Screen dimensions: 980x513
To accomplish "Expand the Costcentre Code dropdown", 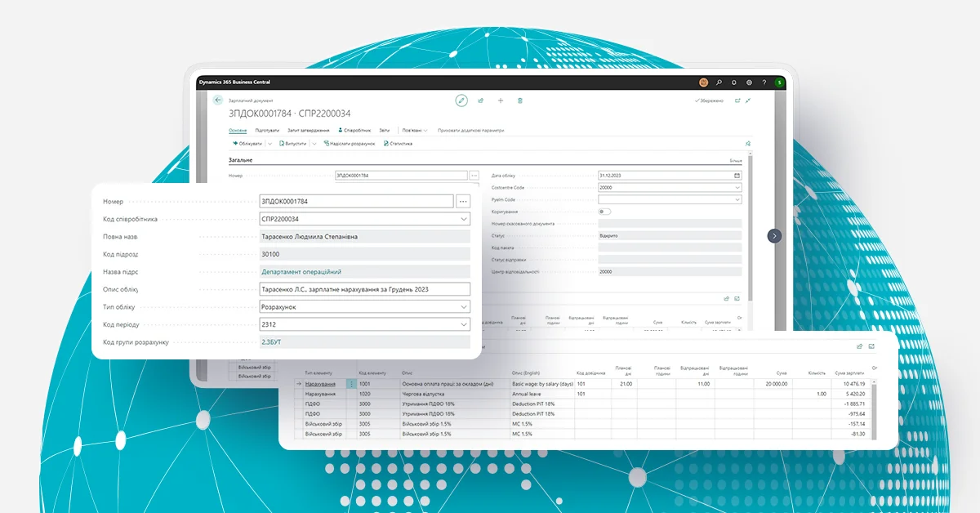I will 737,187.
